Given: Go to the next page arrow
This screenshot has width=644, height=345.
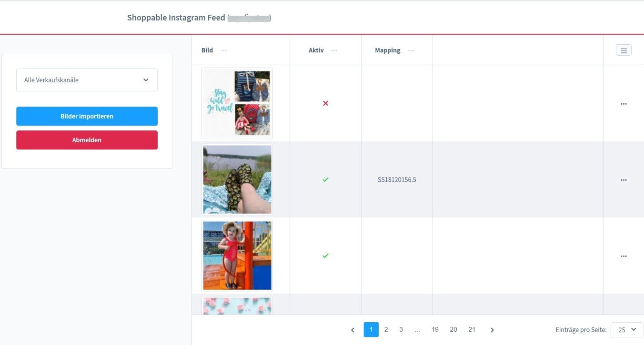Looking at the screenshot, I should (492, 330).
